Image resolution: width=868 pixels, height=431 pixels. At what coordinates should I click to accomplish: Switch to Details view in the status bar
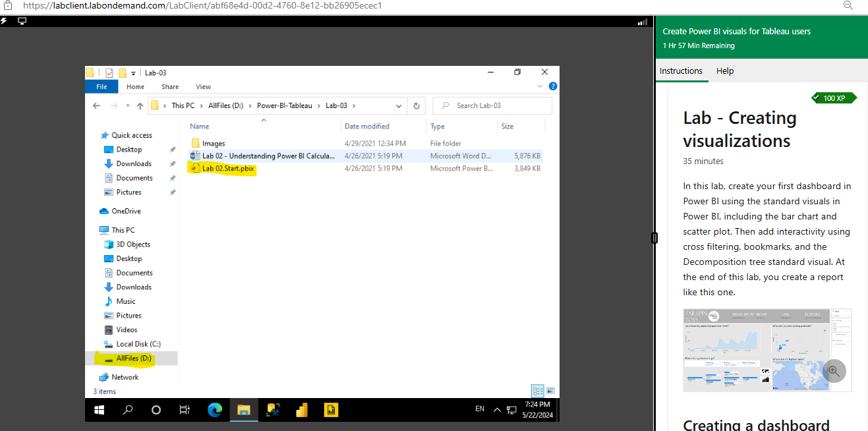click(x=538, y=390)
